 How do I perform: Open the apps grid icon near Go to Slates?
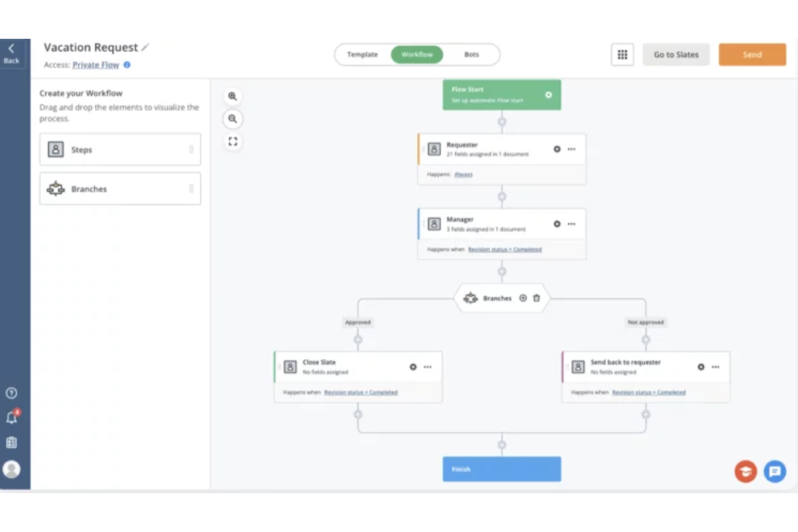coord(622,54)
